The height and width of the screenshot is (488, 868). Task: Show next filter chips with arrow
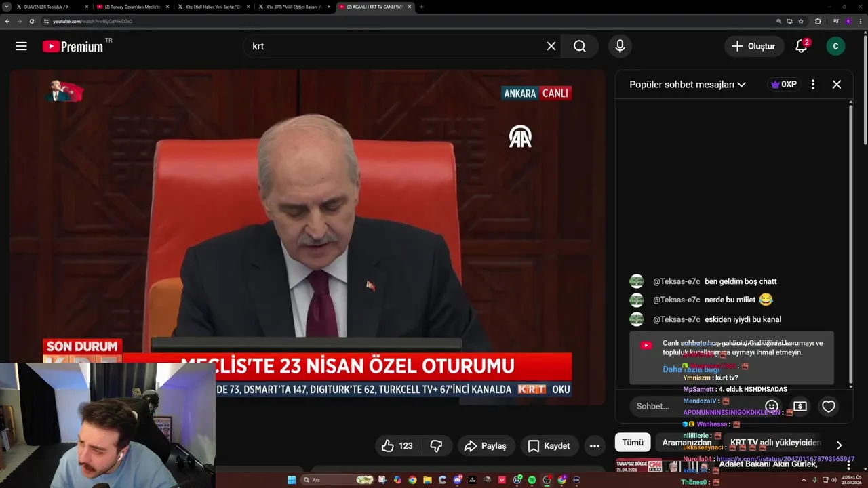[x=839, y=445]
